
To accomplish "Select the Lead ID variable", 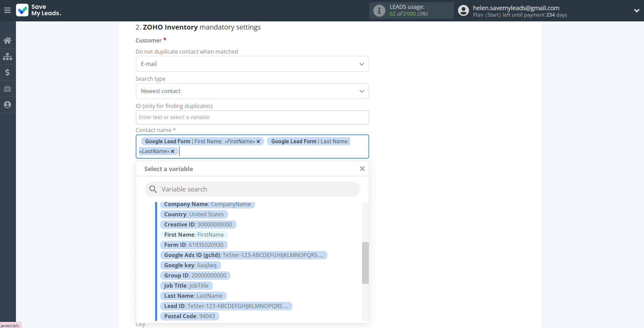I will [x=226, y=306].
